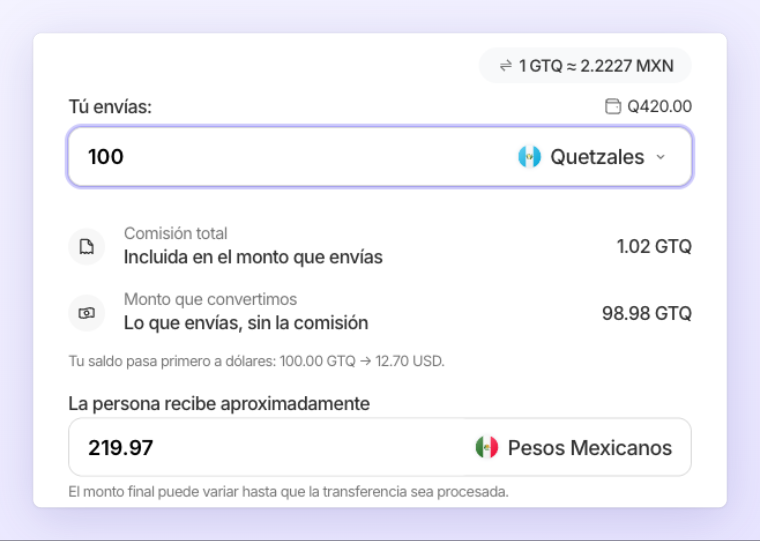This screenshot has width=760, height=541.
Task: Select the Pesos Mexicanos currency label
Action: click(x=590, y=447)
